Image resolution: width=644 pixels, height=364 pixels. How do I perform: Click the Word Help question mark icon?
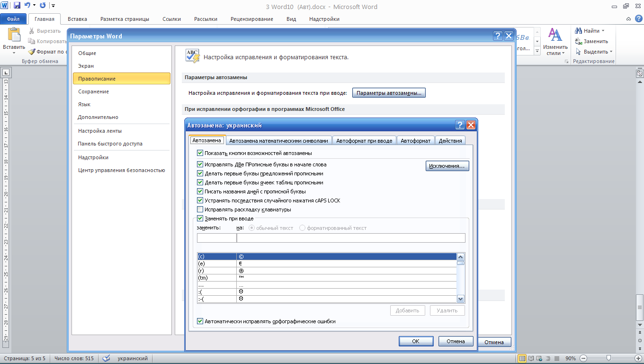click(x=638, y=19)
